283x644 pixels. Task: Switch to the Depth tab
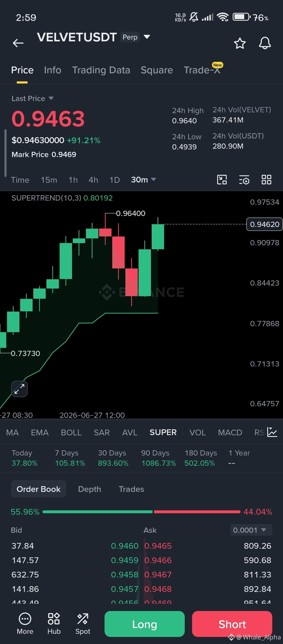90,489
